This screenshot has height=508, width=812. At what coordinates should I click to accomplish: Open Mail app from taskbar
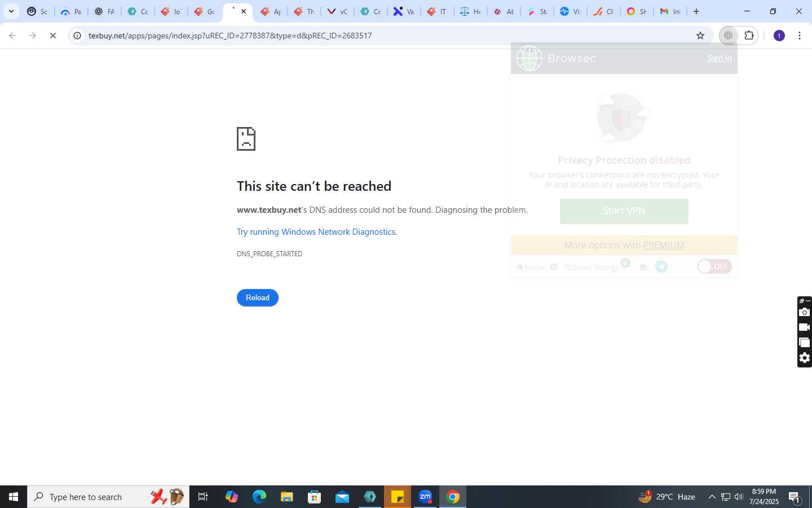[342, 497]
